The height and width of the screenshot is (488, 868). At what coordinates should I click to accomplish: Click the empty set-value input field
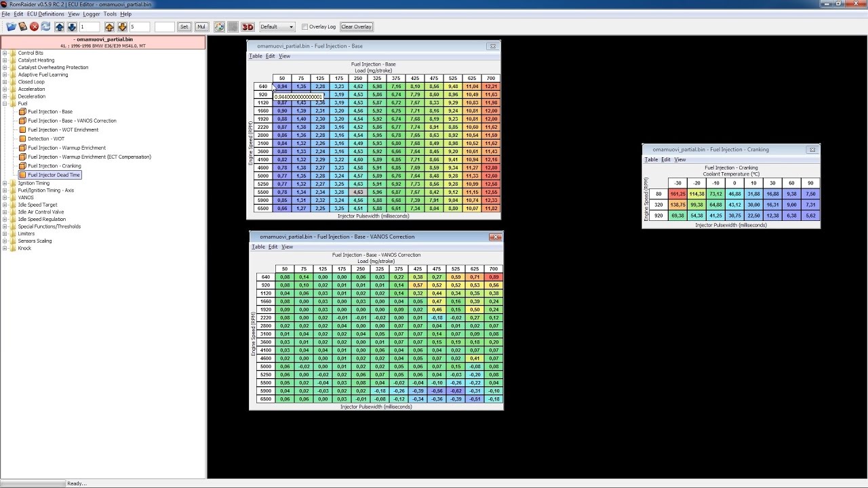point(165,26)
